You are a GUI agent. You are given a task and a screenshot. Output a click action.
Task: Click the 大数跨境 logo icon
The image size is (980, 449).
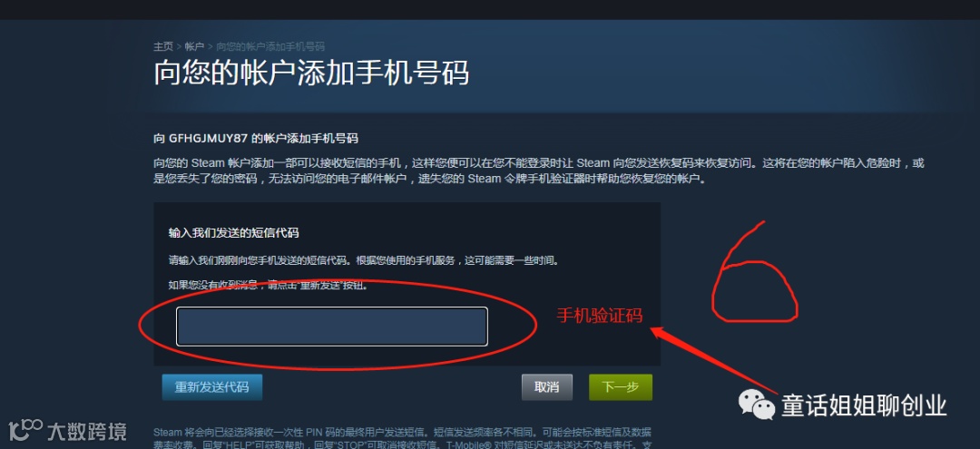point(25,430)
